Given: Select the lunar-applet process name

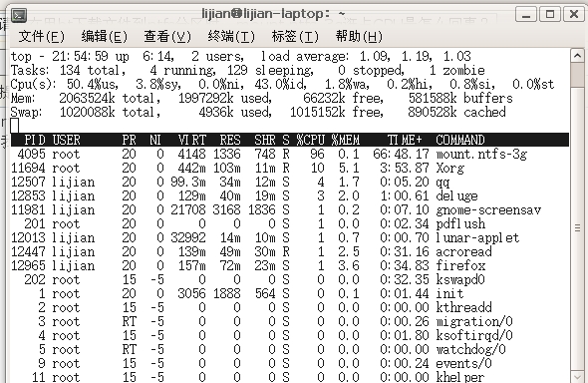Looking at the screenshot, I should (x=477, y=237).
